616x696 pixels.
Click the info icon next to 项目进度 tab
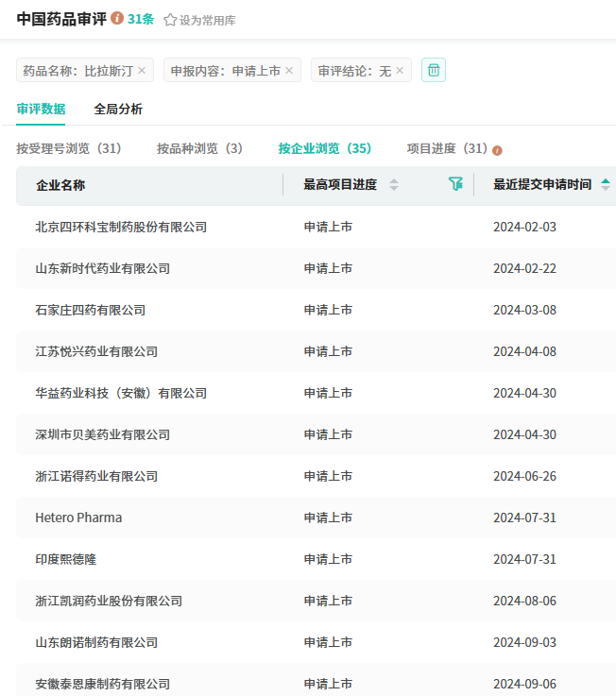[497, 150]
